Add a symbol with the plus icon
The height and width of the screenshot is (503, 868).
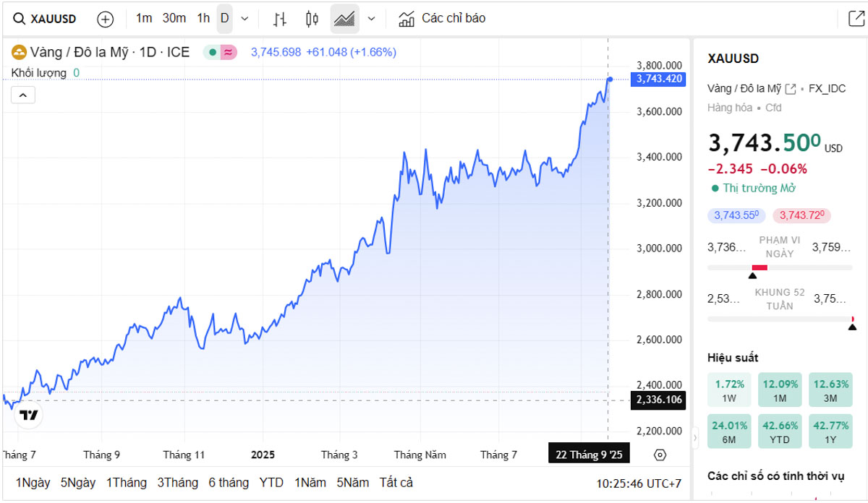click(x=106, y=19)
